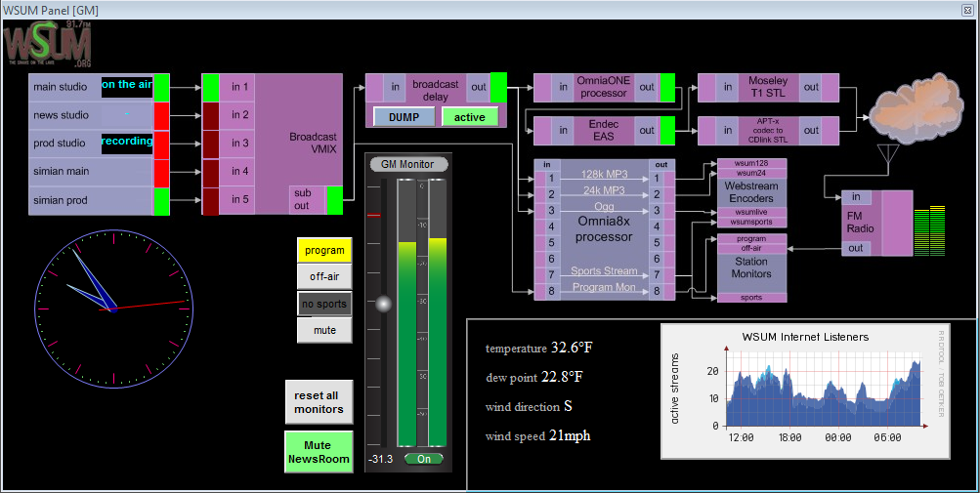The width and height of the screenshot is (980, 493).
Task: Click the -31.3 level readout
Action: tap(381, 459)
